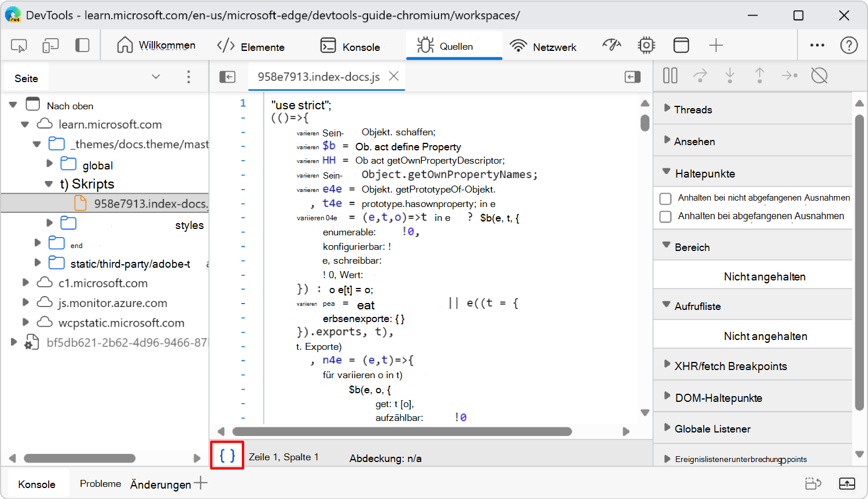Click the debugger pane vertical scrollbar
This screenshot has height=499, width=868.
[859, 262]
